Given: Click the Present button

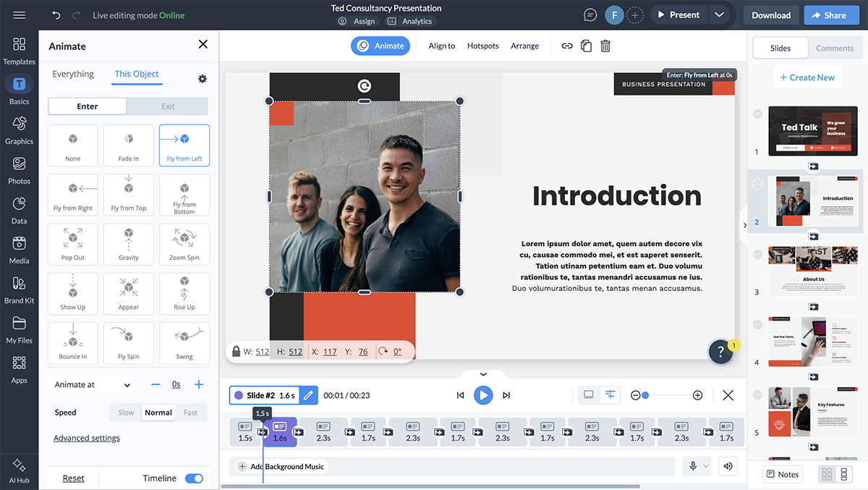Looking at the screenshot, I should point(678,15).
